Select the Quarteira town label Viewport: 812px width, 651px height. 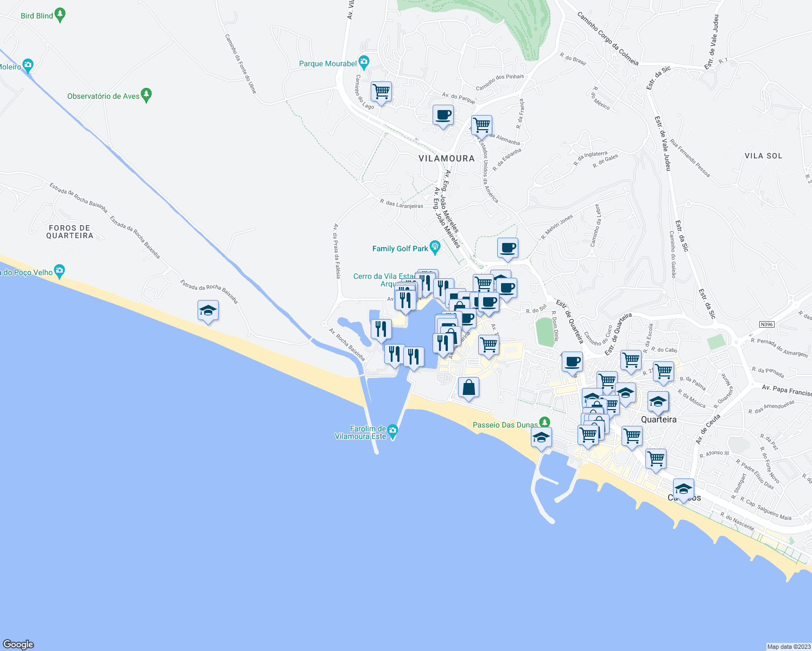tap(659, 419)
